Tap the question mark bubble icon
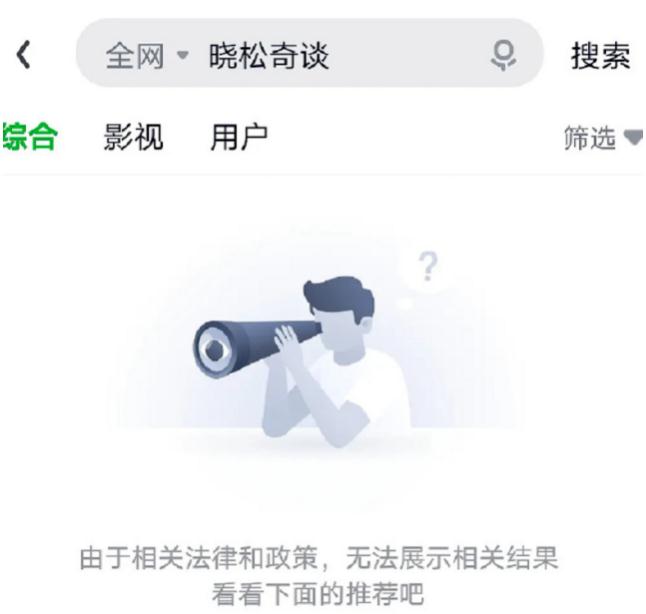Viewport: 646px width, 614px height. (x=428, y=268)
